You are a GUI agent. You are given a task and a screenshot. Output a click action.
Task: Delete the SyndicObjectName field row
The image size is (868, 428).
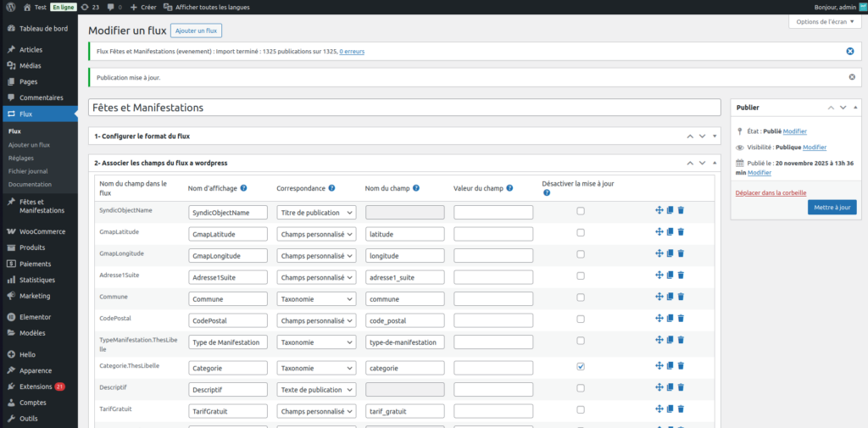tap(681, 210)
